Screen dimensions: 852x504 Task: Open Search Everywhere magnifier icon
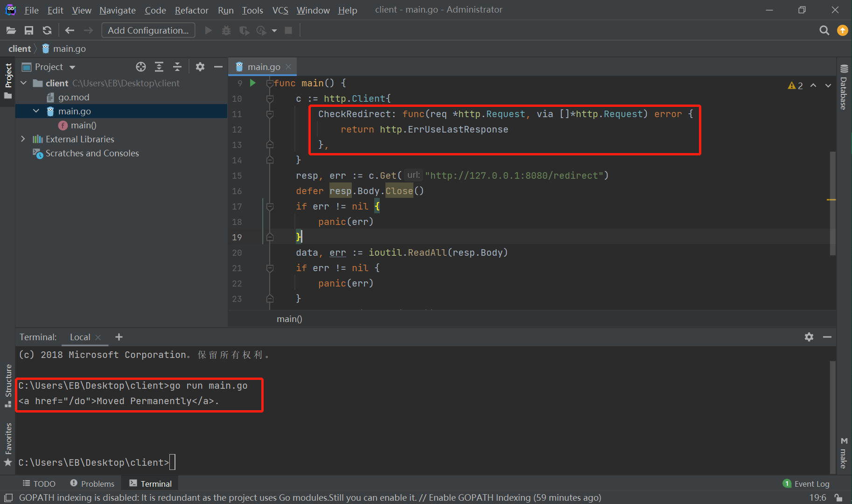pos(824,30)
